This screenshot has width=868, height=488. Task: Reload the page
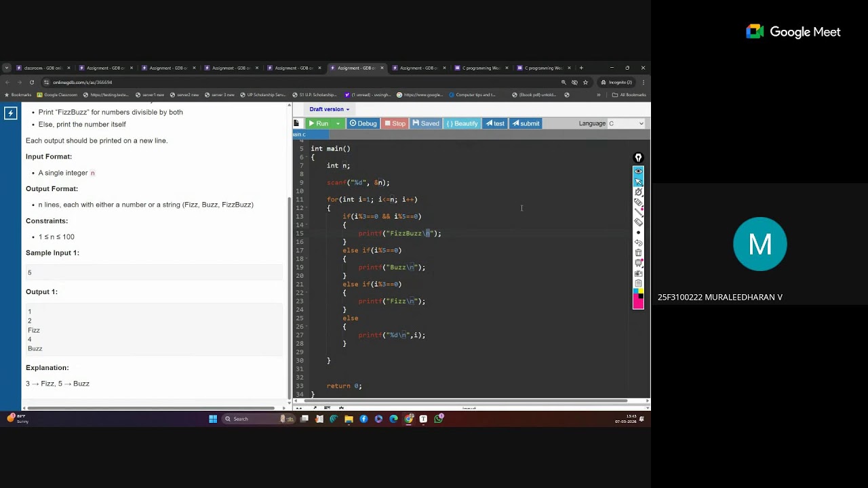point(31,82)
